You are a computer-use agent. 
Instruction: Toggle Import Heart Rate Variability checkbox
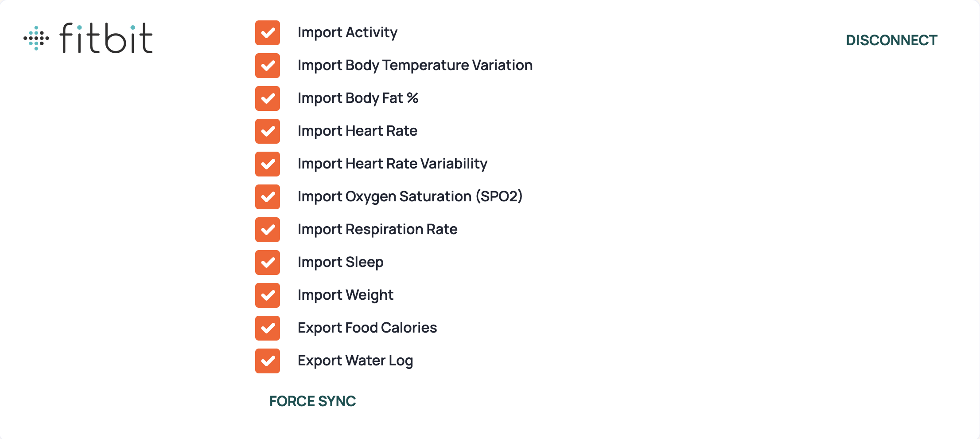click(x=268, y=164)
